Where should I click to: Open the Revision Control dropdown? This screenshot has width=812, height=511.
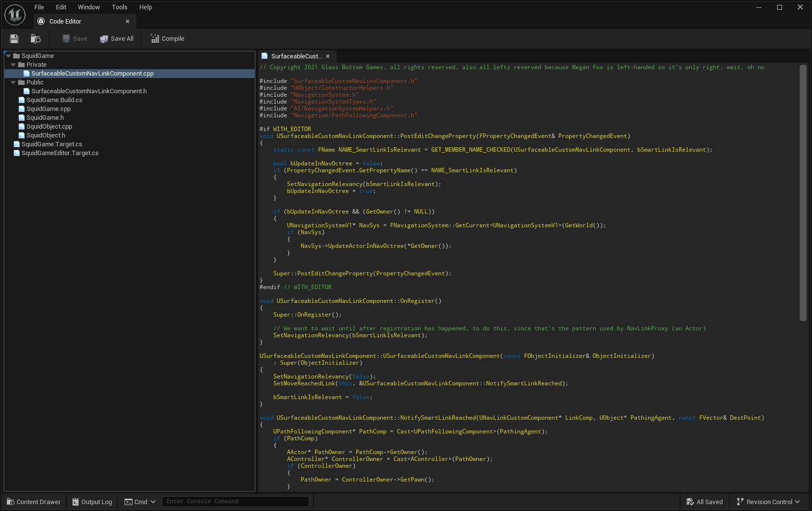768,502
